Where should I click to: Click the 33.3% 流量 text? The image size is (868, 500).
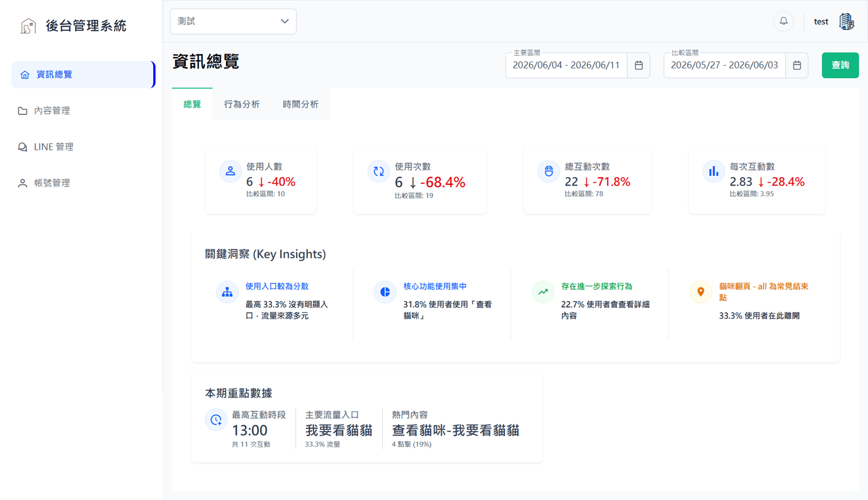click(x=323, y=445)
